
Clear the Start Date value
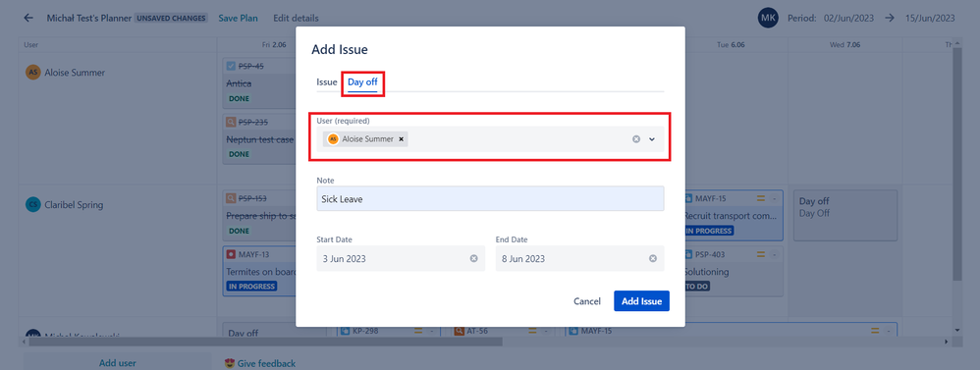tap(473, 259)
